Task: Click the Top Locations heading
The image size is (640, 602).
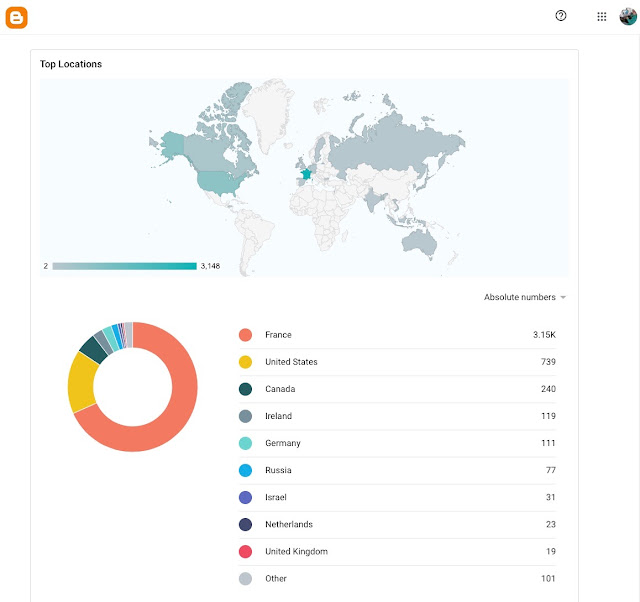Action: tap(71, 64)
